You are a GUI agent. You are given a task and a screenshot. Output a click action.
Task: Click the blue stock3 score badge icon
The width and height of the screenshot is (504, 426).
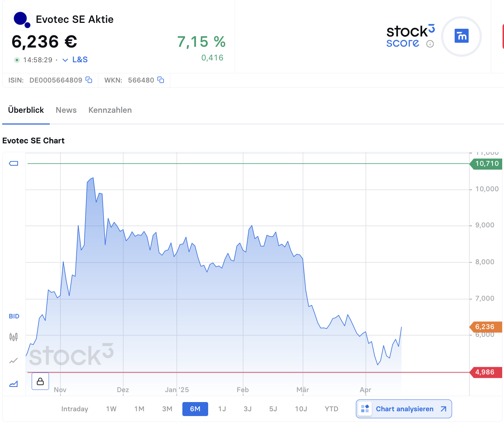[462, 36]
